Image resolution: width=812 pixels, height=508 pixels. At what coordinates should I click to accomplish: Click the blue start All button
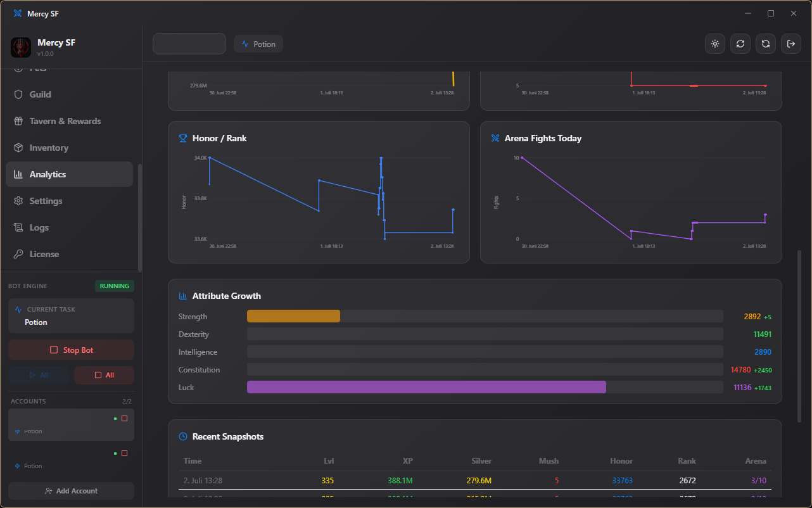(39, 375)
